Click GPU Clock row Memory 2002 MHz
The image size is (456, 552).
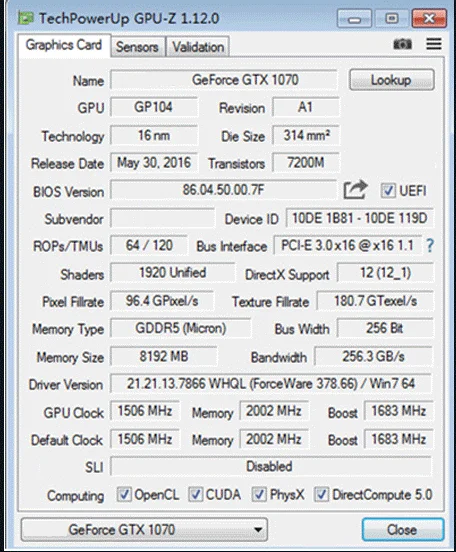pyautogui.click(x=274, y=411)
